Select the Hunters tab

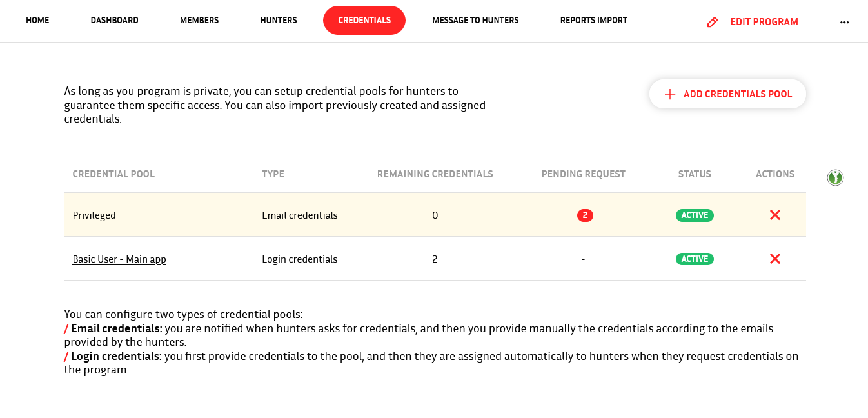(x=279, y=21)
